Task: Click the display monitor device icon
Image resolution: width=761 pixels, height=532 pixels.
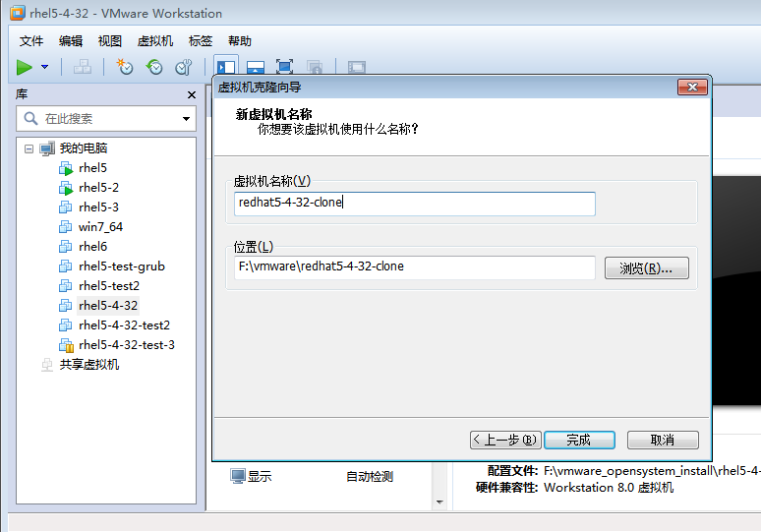Action: tap(238, 477)
